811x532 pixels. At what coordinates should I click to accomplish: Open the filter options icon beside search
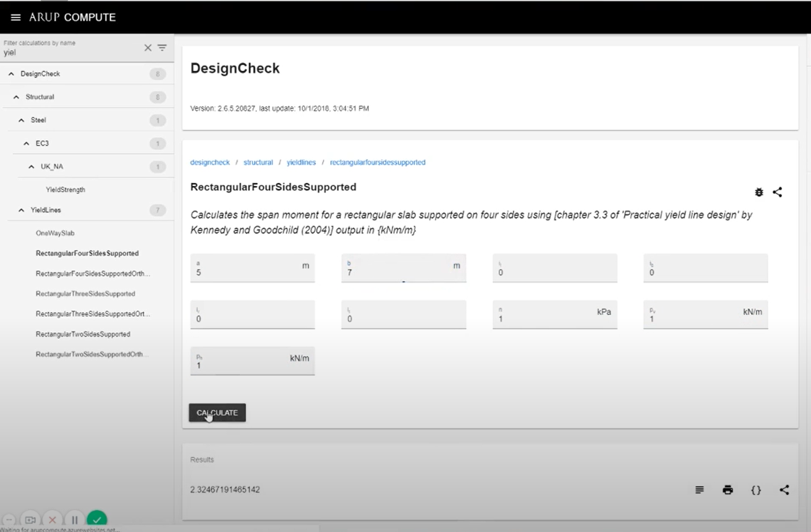[162, 47]
